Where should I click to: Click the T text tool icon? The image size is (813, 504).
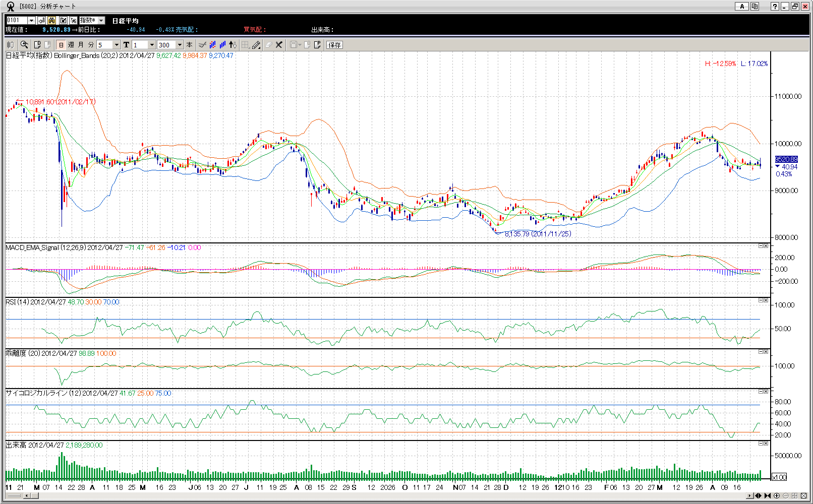[126, 45]
